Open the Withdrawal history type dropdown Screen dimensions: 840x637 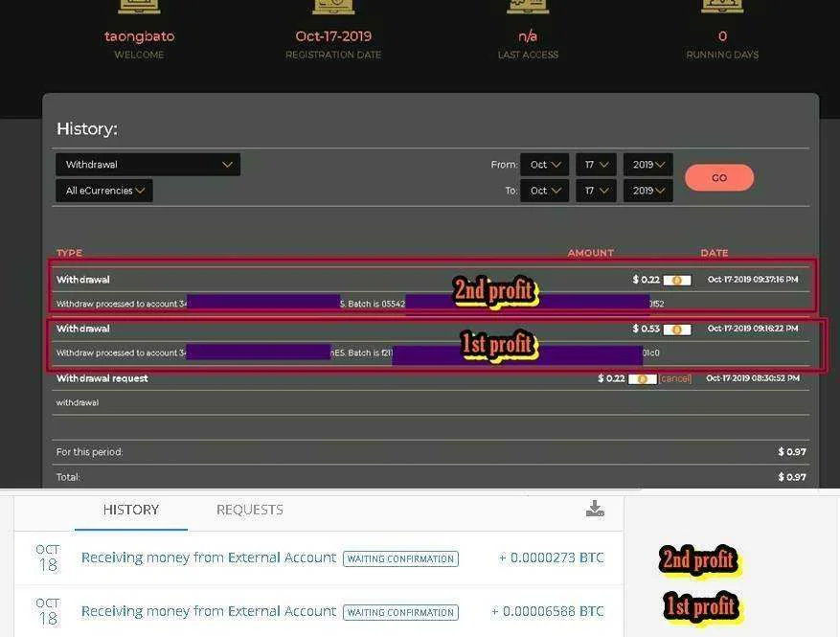coord(148,165)
